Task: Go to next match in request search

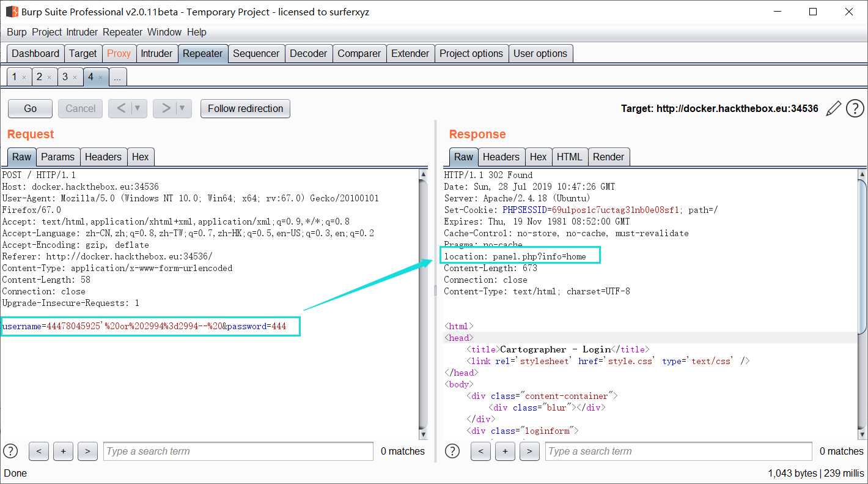Action: coord(87,451)
